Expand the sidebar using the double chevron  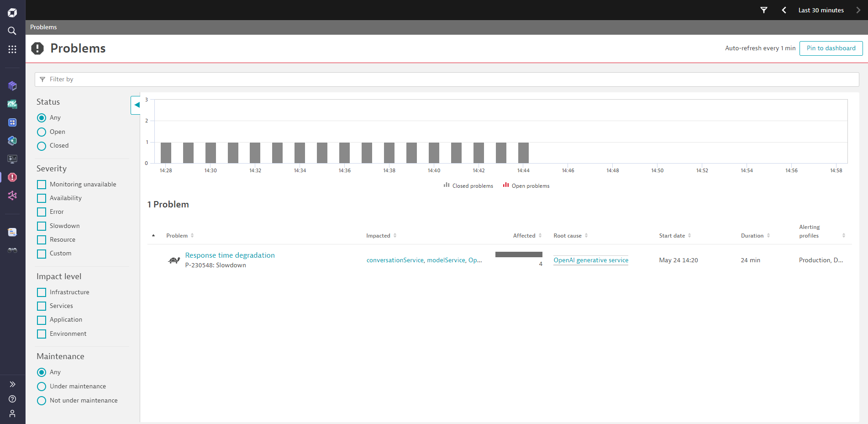12,384
